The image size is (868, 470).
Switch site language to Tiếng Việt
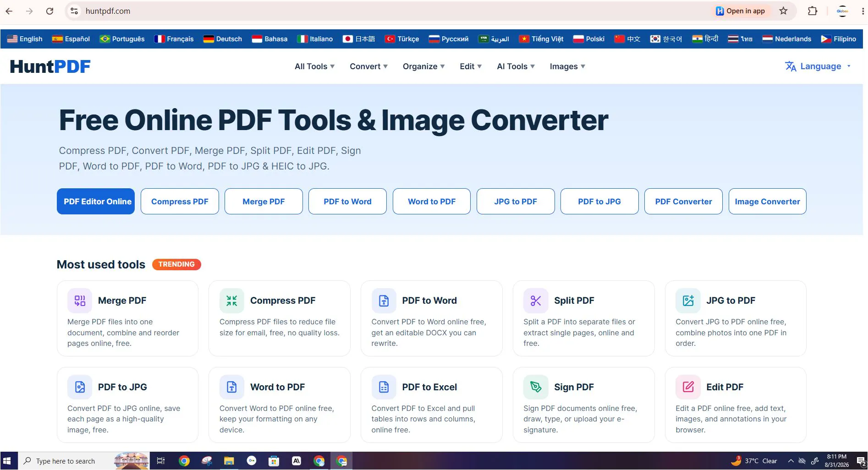point(541,39)
